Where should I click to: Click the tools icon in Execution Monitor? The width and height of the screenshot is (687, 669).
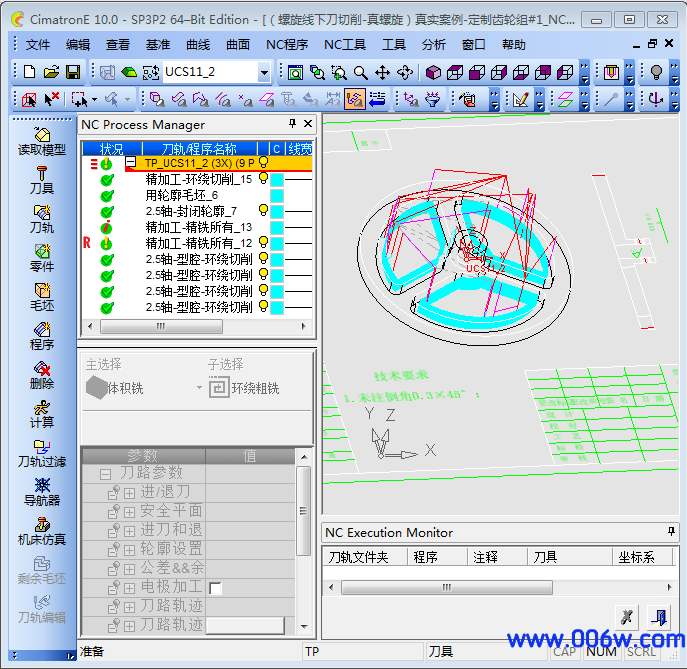pyautogui.click(x=627, y=617)
